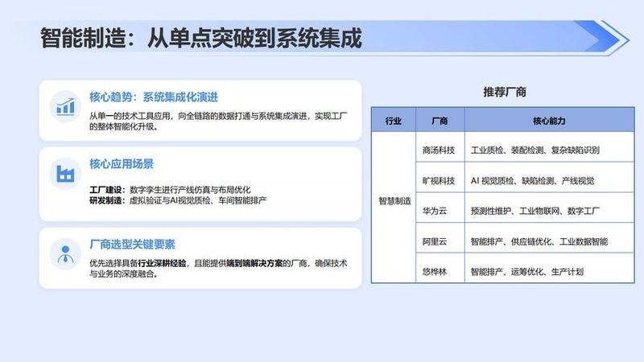Select the slide title 智能制造：从单点突破到系统集成
The image size is (644, 362).
tap(200, 38)
